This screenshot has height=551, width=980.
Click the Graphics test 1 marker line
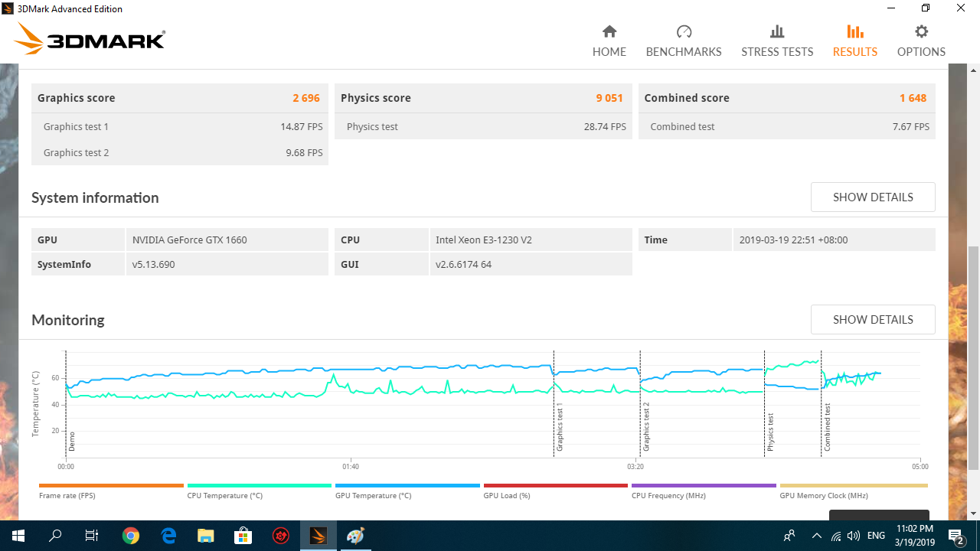tap(554, 403)
